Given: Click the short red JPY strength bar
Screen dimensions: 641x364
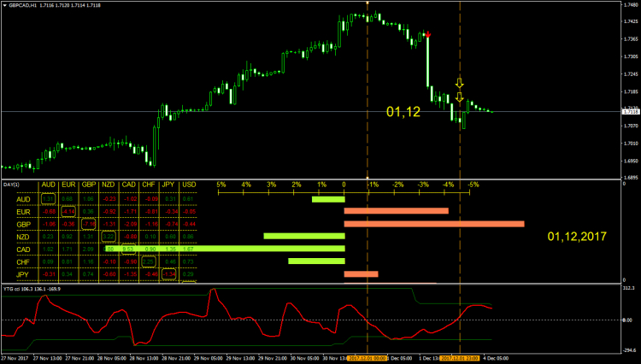Looking at the screenshot, I should [x=361, y=273].
